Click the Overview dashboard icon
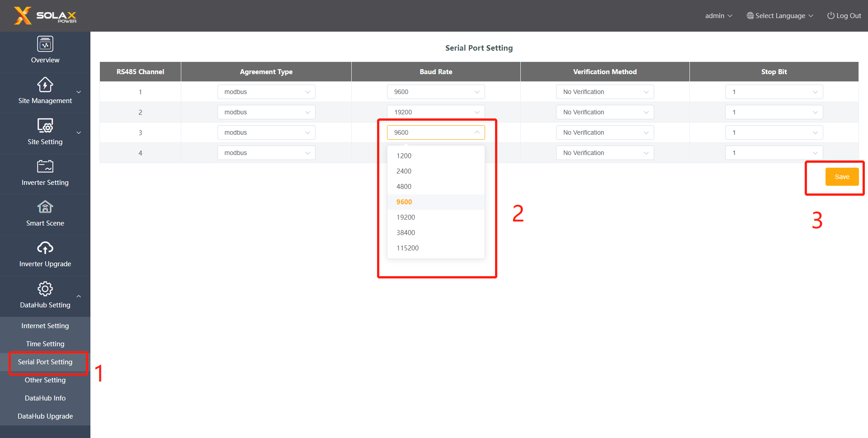Image resolution: width=868 pixels, height=438 pixels. pyautogui.click(x=45, y=44)
